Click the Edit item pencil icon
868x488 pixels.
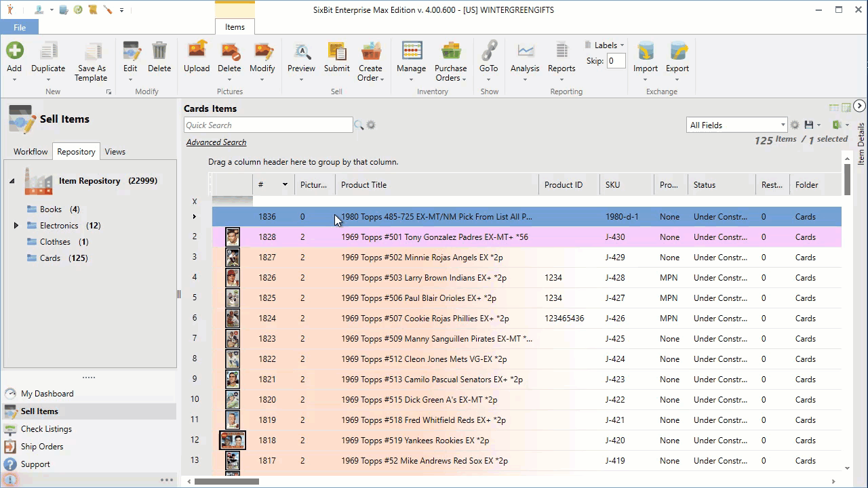(131, 51)
